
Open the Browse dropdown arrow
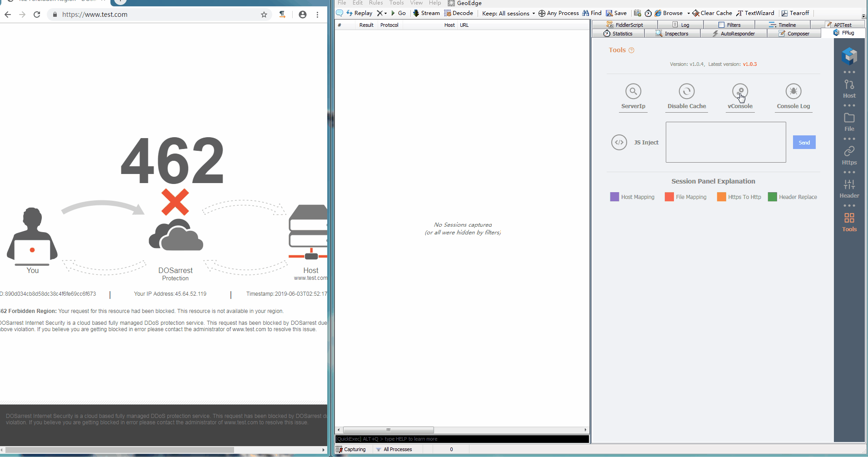[x=688, y=13]
